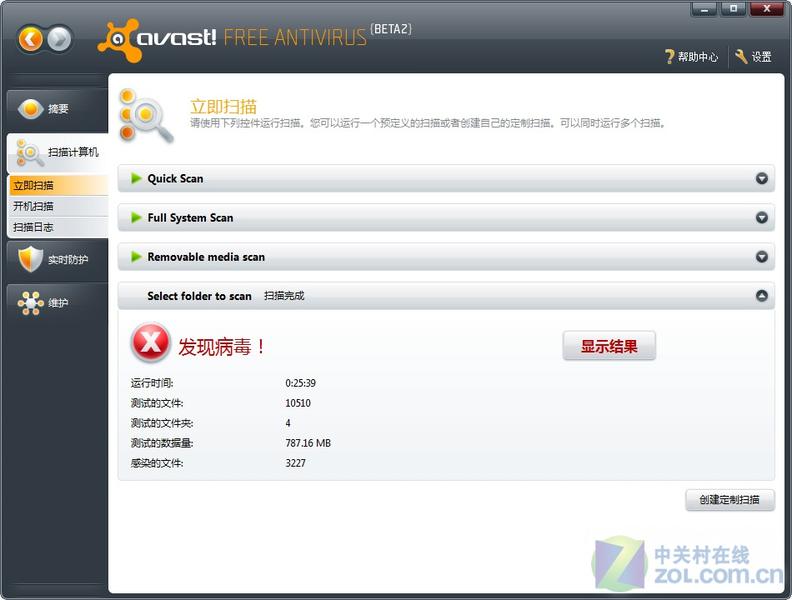Click 显示结果 show results button
The height and width of the screenshot is (600, 792).
tap(609, 346)
